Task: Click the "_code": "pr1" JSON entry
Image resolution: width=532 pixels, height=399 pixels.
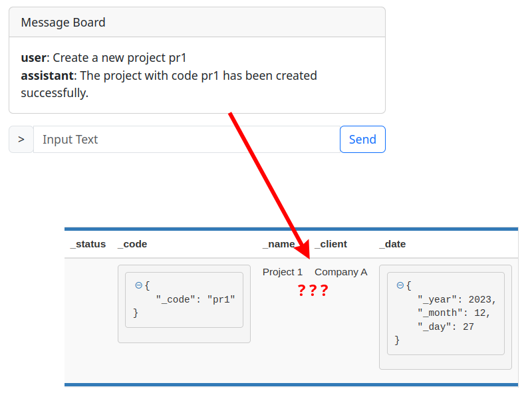Action: click(x=196, y=299)
